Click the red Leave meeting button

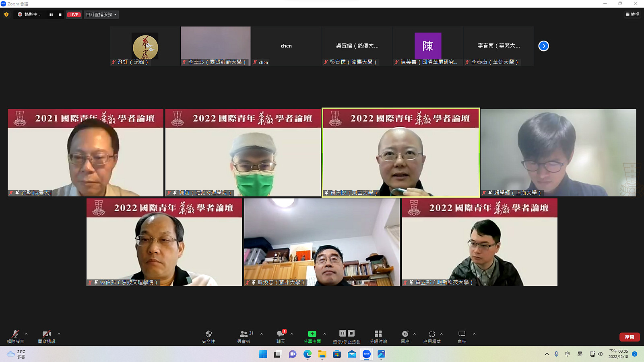(x=630, y=337)
